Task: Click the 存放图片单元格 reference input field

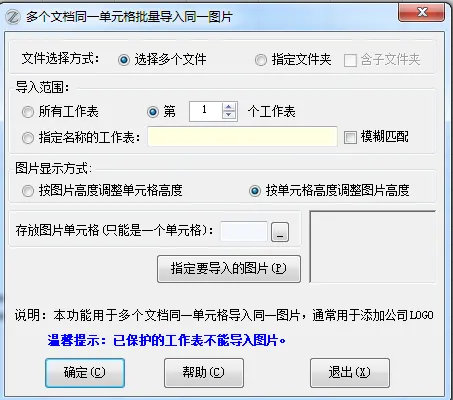Action: point(244,231)
